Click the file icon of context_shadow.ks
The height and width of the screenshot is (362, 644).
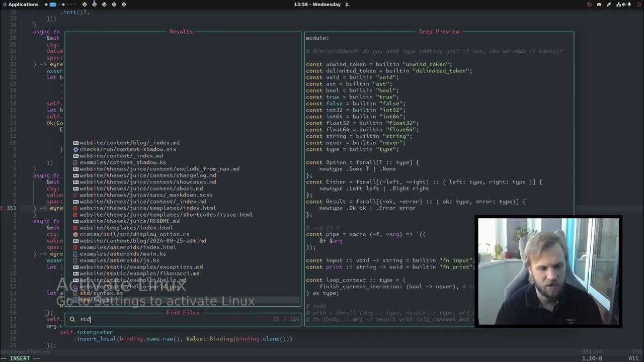pyautogui.click(x=75, y=162)
